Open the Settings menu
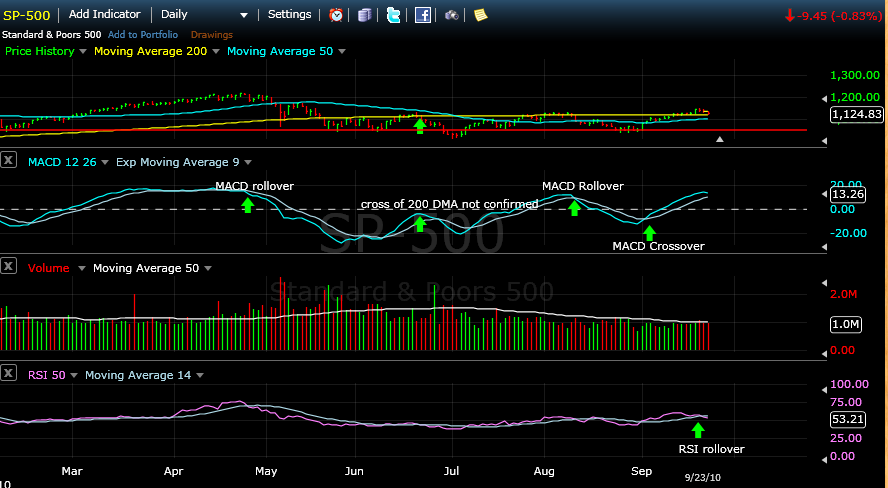Screen dimensions: 888x488 [289, 15]
